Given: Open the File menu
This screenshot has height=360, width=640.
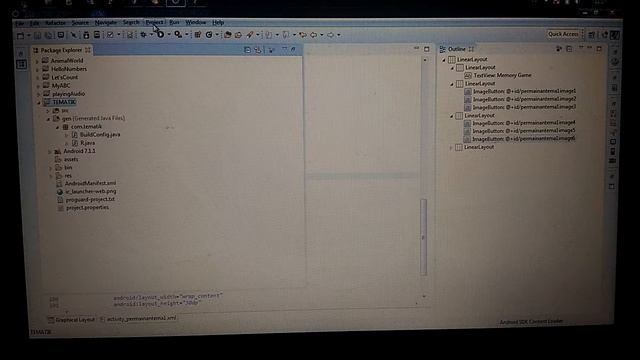Looking at the screenshot, I should pos(20,24).
